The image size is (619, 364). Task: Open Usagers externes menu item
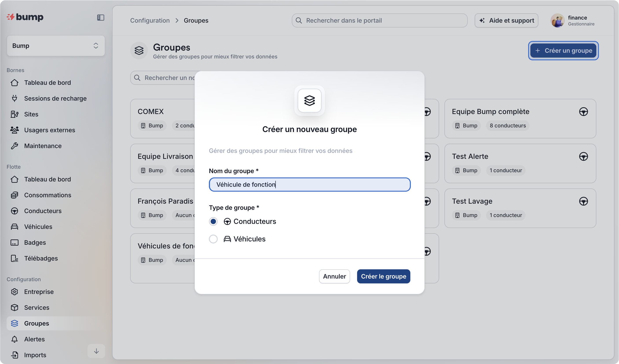click(x=49, y=130)
